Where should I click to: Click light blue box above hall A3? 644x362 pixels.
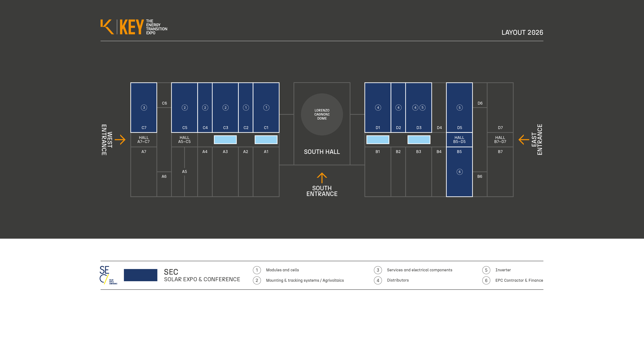225,140
